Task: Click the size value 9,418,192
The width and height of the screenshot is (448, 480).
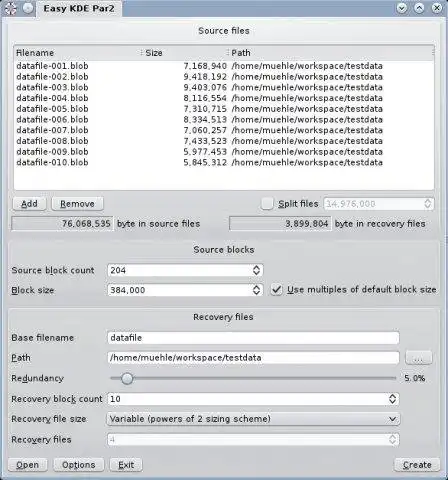Action: point(205,77)
